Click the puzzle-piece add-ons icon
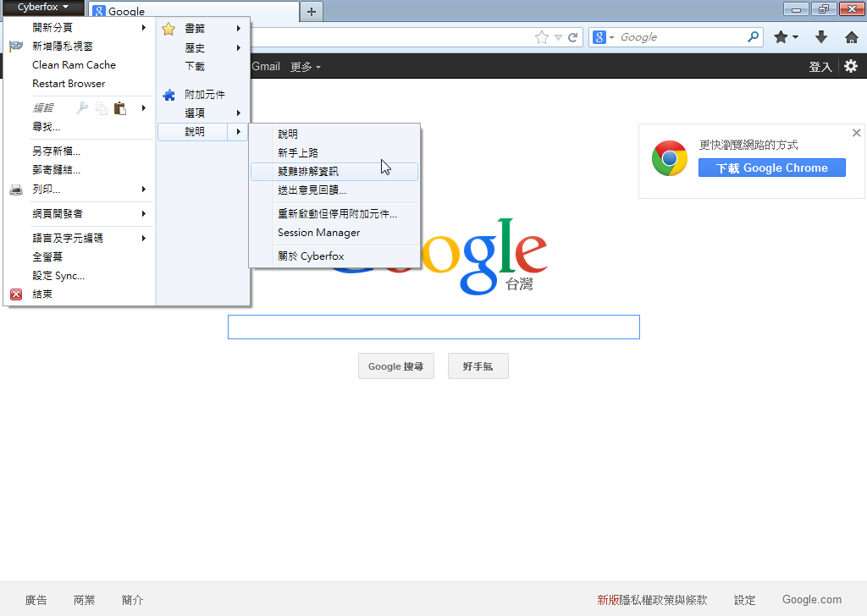 pyautogui.click(x=168, y=95)
